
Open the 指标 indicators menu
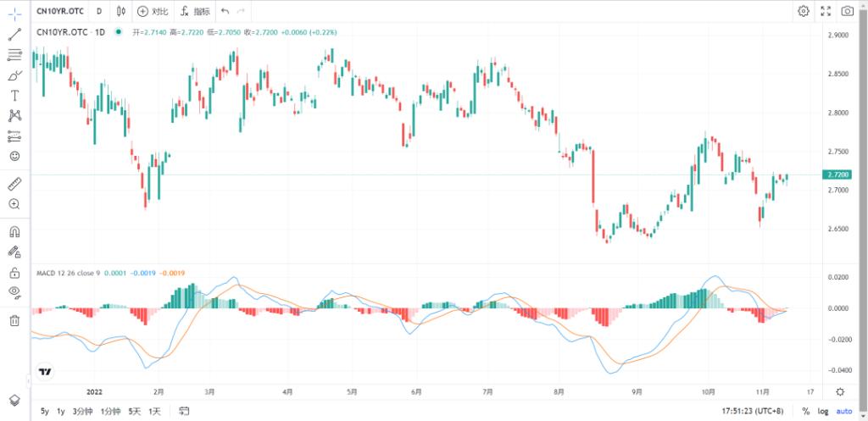click(x=195, y=11)
